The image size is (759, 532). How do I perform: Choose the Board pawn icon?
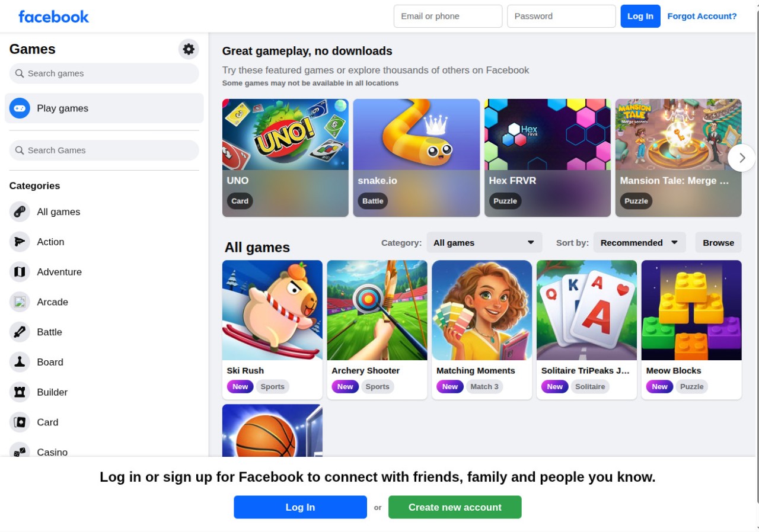coord(20,362)
